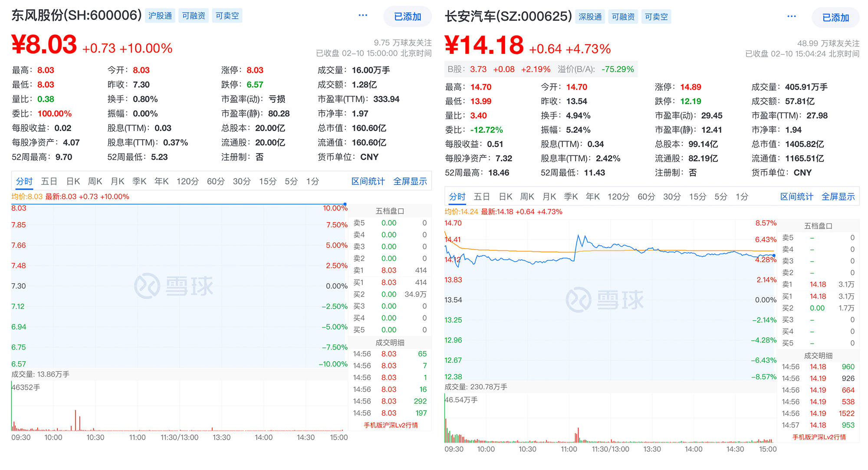Viewport: 868px width, 470px height.
Task: Click the 可融资 tag on 东风股份
Action: 194,16
